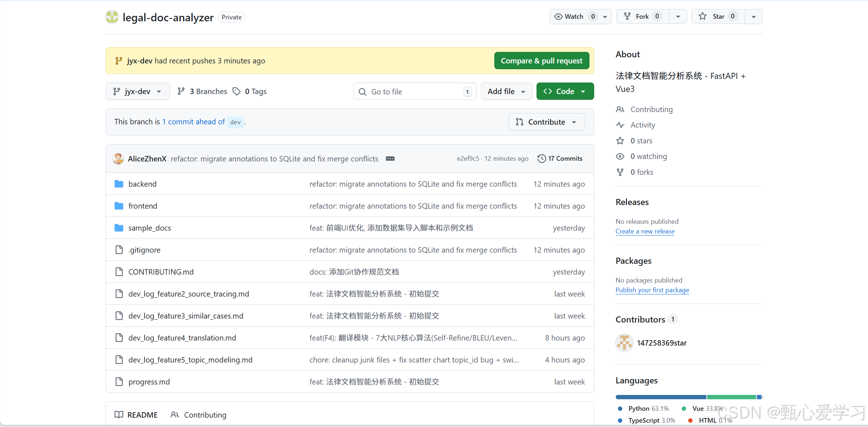Expand commit message ellipsis icon

pos(390,159)
